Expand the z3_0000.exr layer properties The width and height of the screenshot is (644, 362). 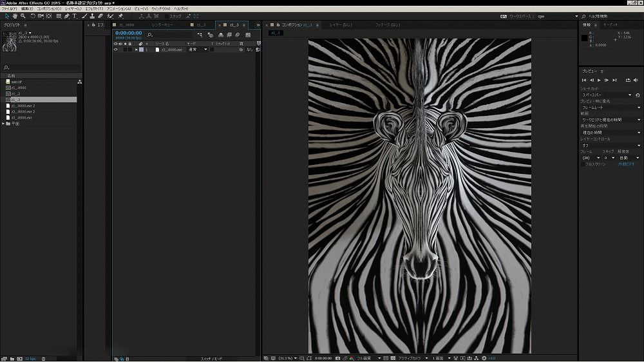[136, 50]
